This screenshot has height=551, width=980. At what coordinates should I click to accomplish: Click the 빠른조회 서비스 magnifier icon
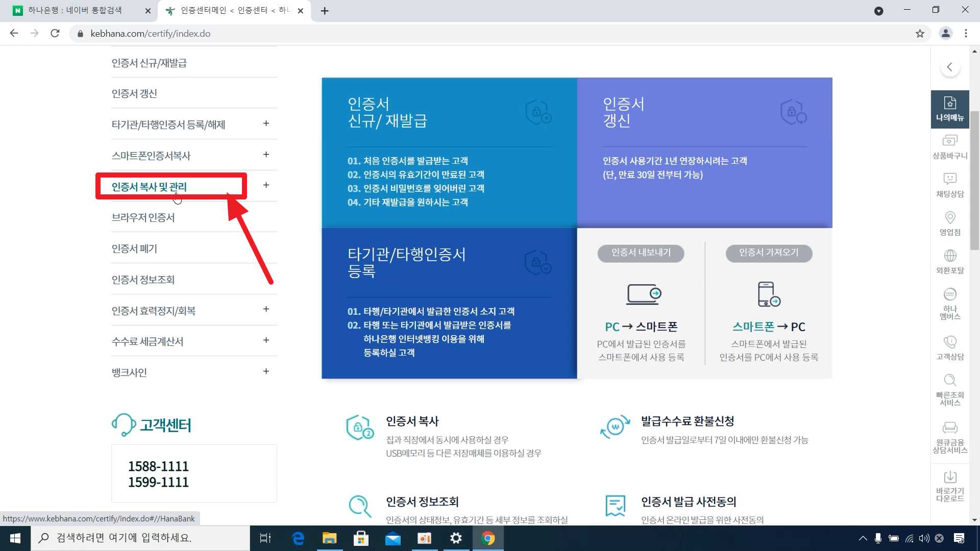(x=949, y=389)
